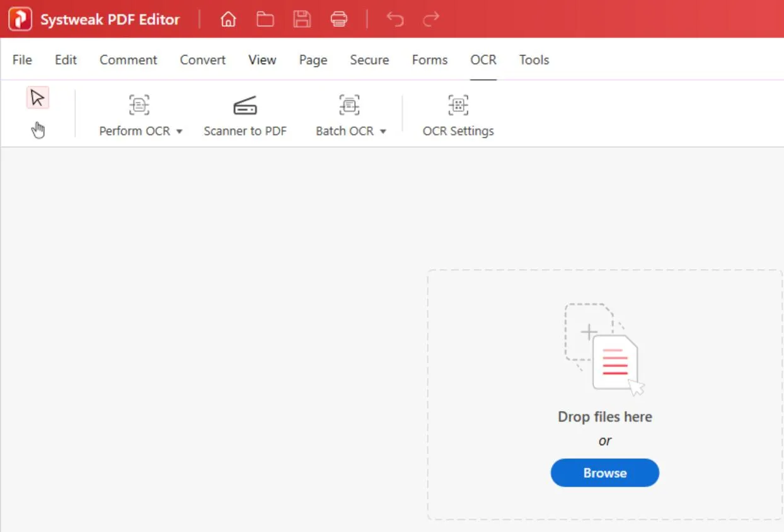The height and width of the screenshot is (532, 784).
Task: Click the Systweak PDF Editor logo
Action: pos(20,20)
